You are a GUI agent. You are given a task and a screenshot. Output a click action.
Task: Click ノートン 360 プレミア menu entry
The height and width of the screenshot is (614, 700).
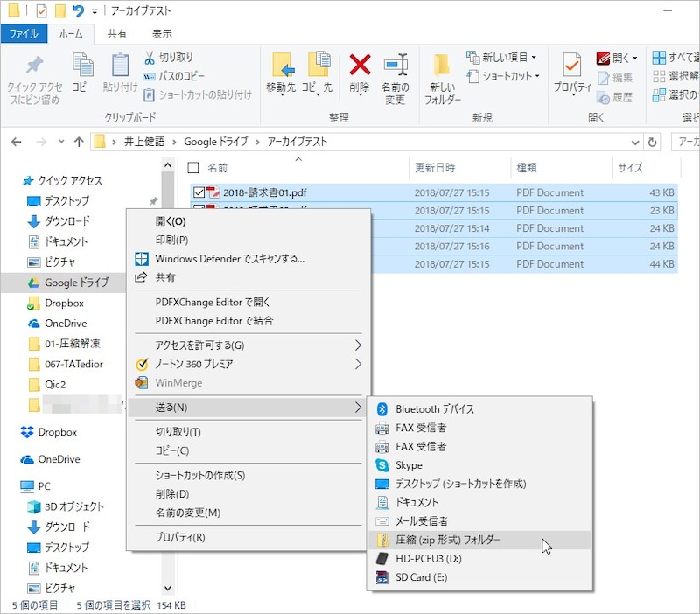pos(248,364)
